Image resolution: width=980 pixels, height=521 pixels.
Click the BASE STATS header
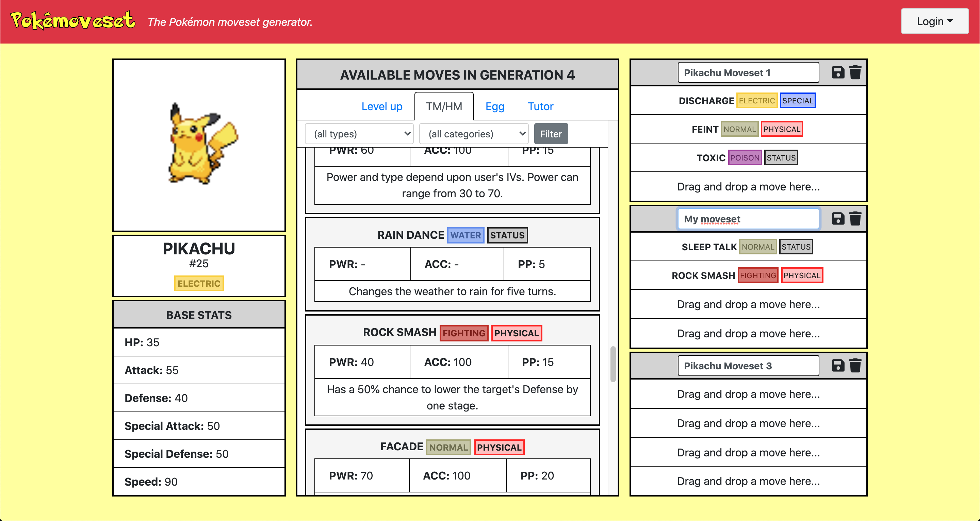coord(199,315)
